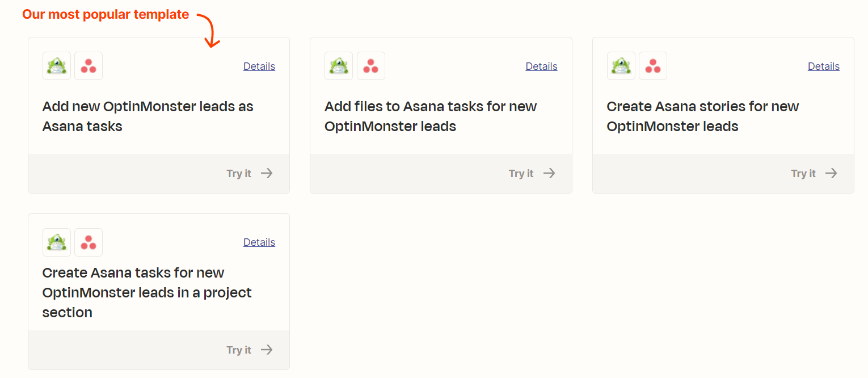The image size is (868, 378).
Task: Click 'Try it' on 'Create Asana stories' template
Action: pos(803,173)
